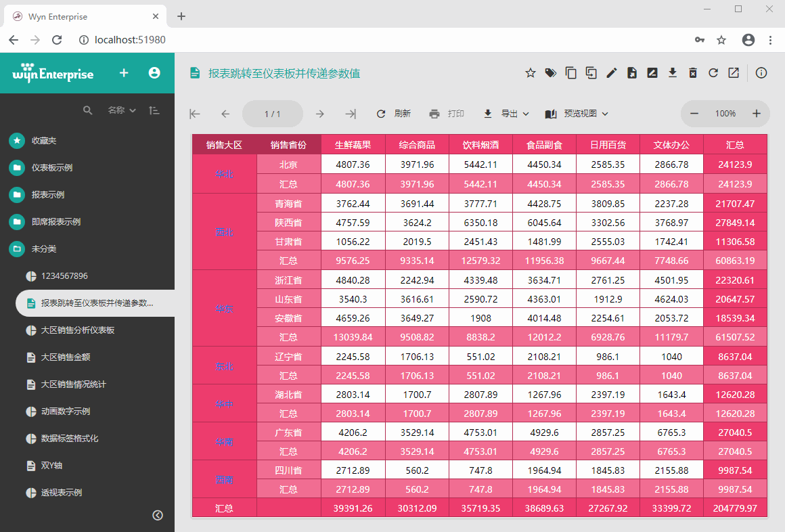Open the user profile icon in header
Screen dimensions: 785x532
[x=154, y=73]
